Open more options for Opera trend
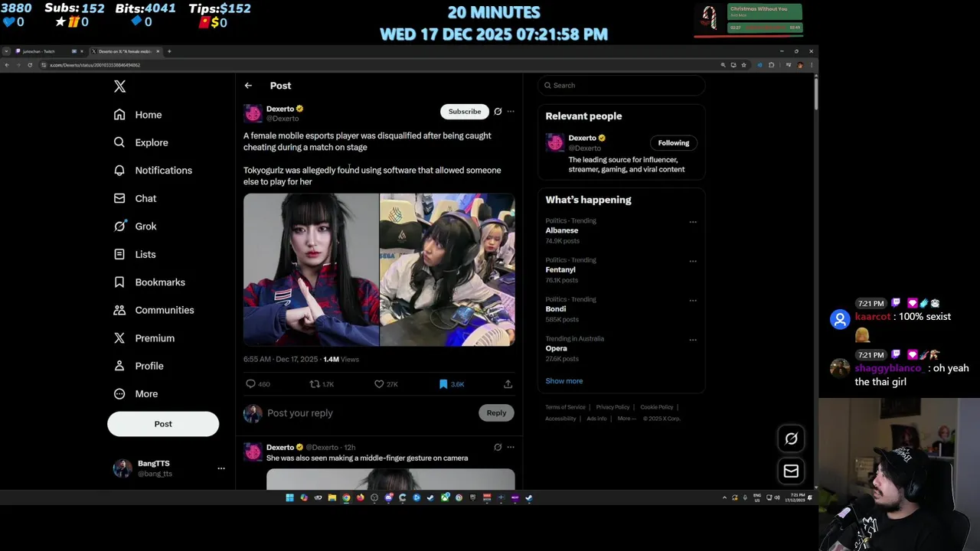Screen dimensions: 980x551 click(x=693, y=340)
